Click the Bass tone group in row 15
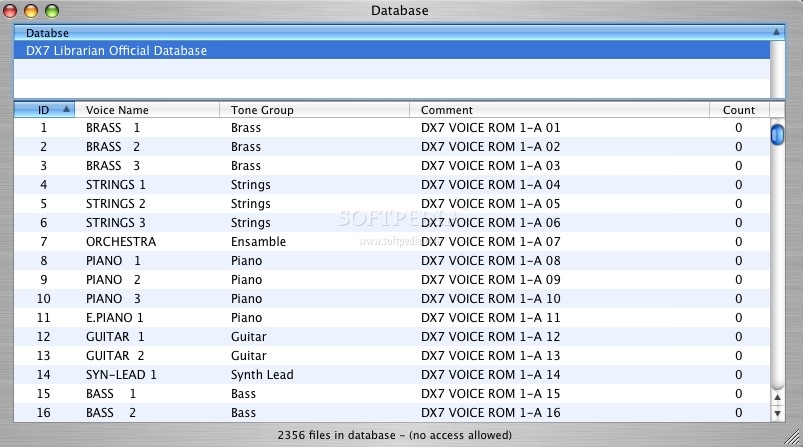 tap(243, 393)
